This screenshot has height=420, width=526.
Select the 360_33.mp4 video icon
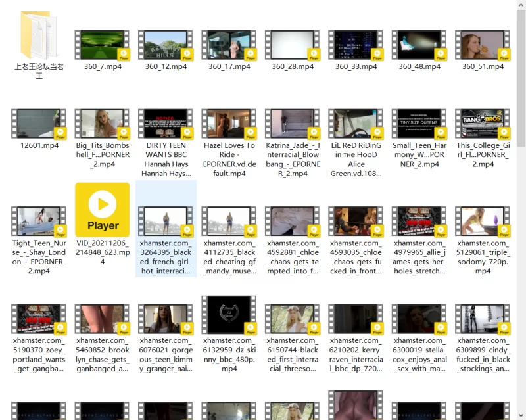(x=356, y=45)
